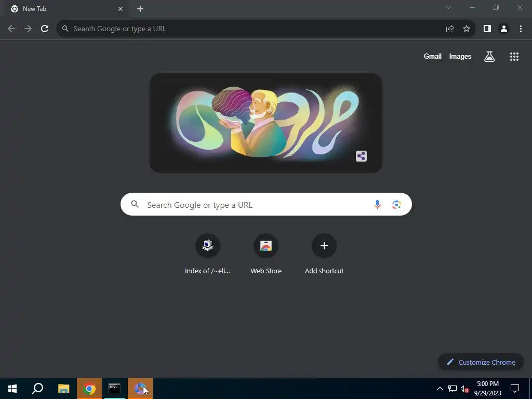Open the profile avatar menu
532x399 pixels.
pos(504,29)
